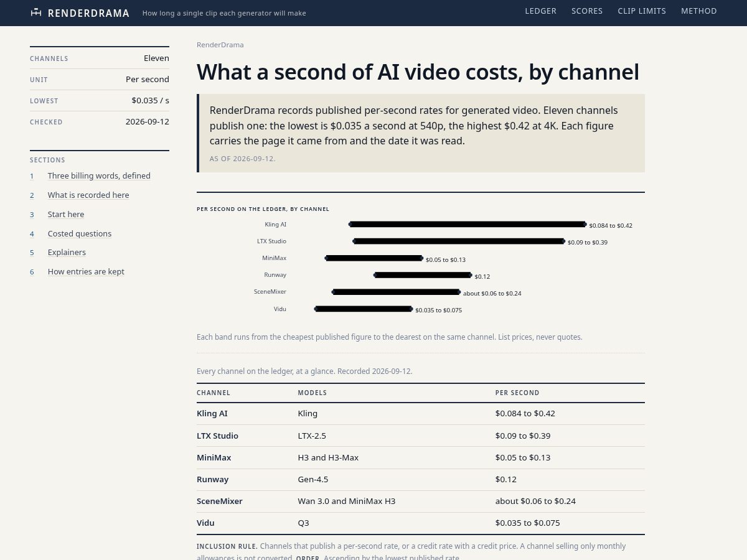This screenshot has width=747, height=560.
Task: Click Runway in the table
Action: point(212,480)
